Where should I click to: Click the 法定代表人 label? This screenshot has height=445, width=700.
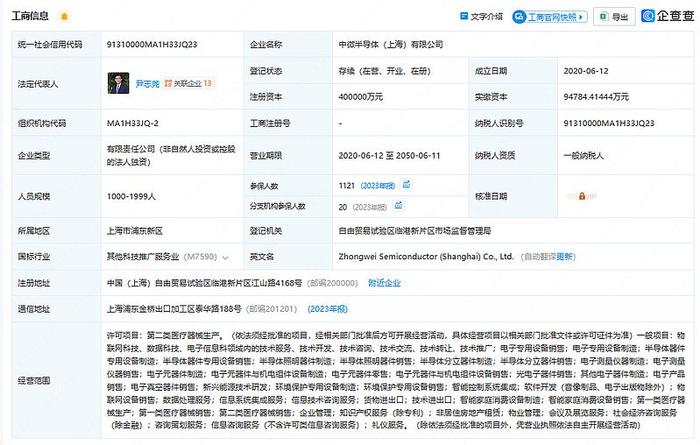pyautogui.click(x=38, y=83)
